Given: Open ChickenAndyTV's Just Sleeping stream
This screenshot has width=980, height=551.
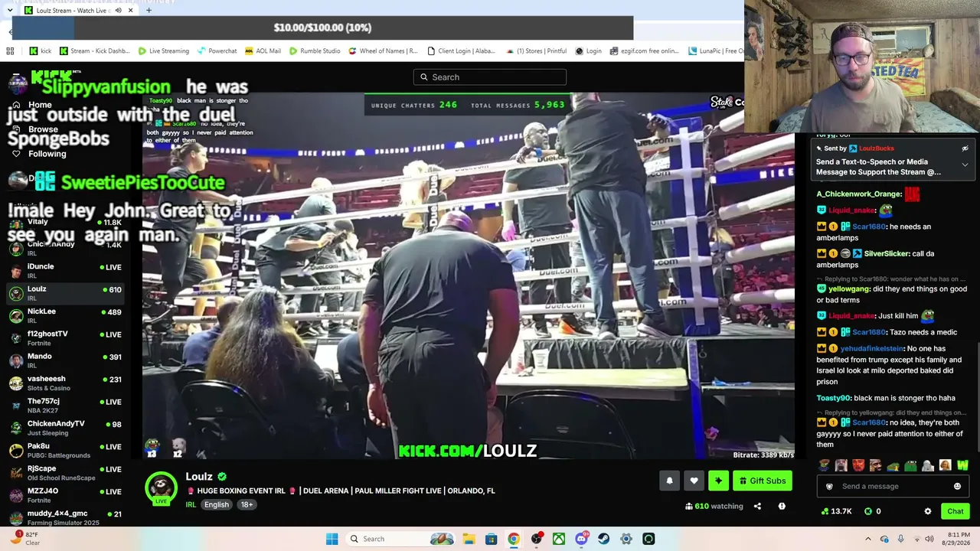Looking at the screenshot, I should (x=65, y=428).
